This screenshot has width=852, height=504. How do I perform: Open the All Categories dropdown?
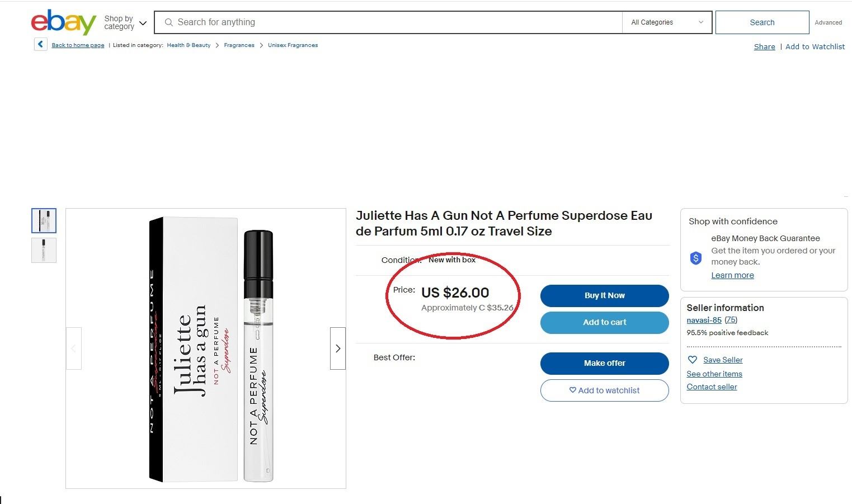(667, 22)
